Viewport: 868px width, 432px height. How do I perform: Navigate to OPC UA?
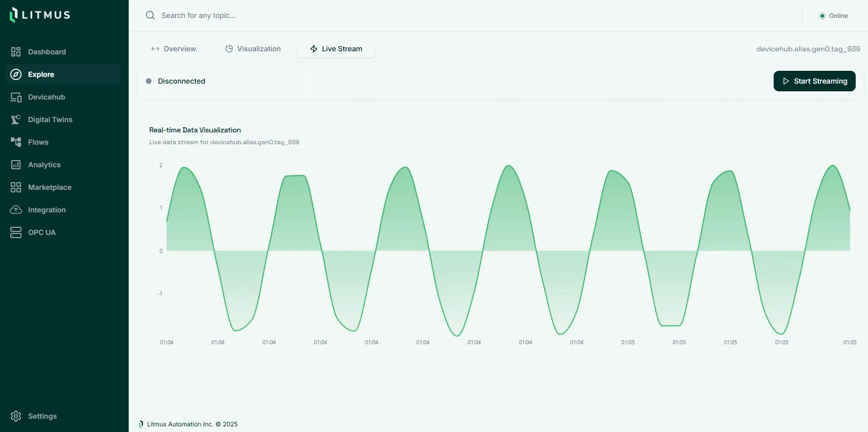[x=63, y=232]
